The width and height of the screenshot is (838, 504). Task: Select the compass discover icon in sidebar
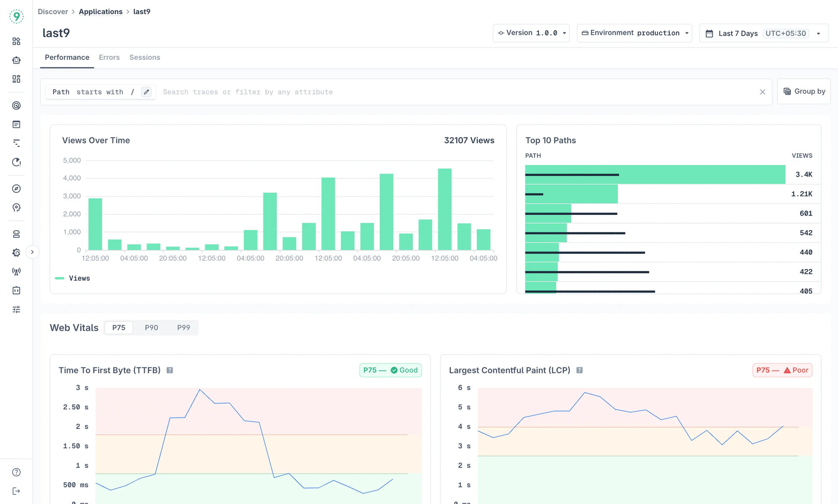coord(16,188)
